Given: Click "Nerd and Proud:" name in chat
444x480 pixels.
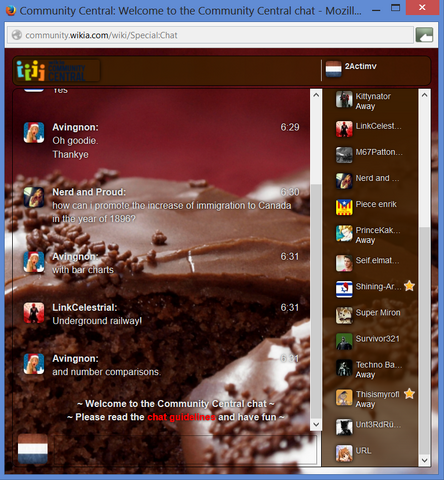Looking at the screenshot, I should 89,192.
